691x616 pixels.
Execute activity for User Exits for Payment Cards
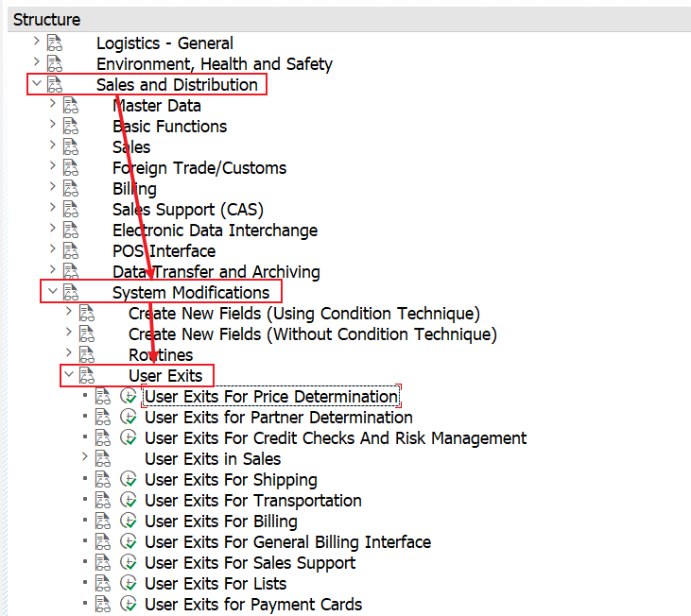pos(129,604)
